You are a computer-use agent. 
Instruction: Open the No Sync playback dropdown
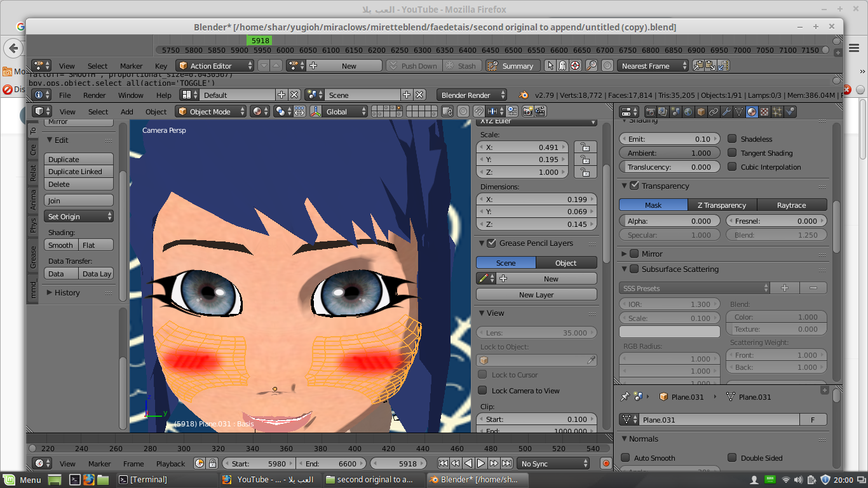pyautogui.click(x=553, y=463)
